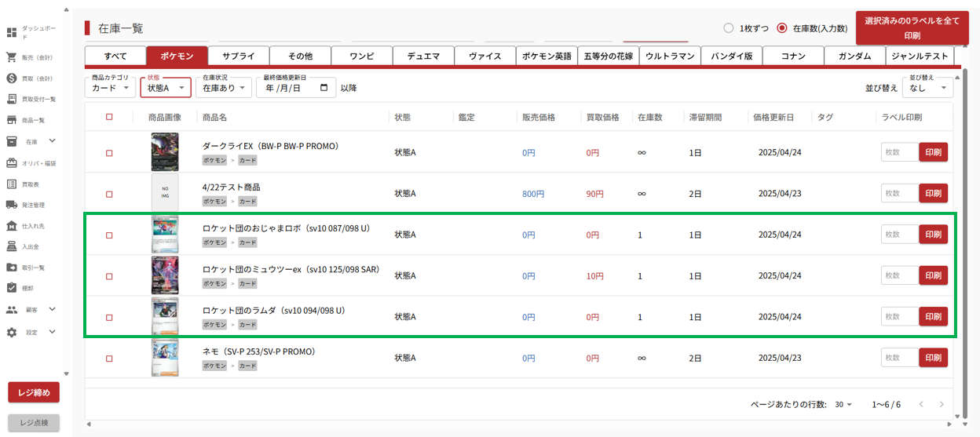This screenshot has width=980, height=437.
Task: Click the 発注管理 truck icon
Action: (x=12, y=205)
